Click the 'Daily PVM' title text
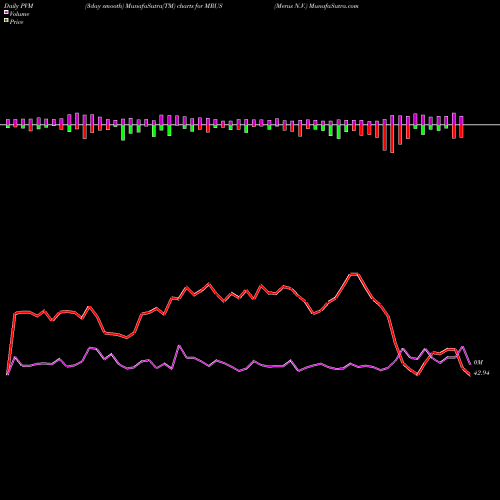The width and height of the screenshot is (500, 500). [x=19, y=6]
